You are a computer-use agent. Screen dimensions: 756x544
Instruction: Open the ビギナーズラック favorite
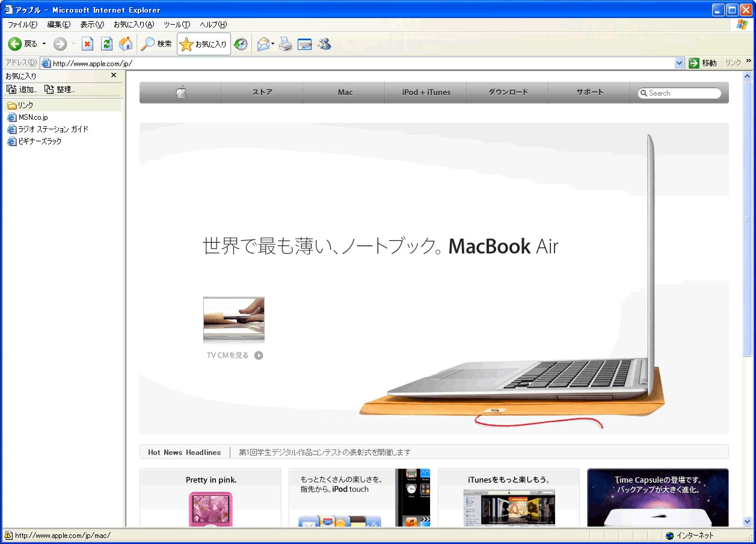click(34, 141)
